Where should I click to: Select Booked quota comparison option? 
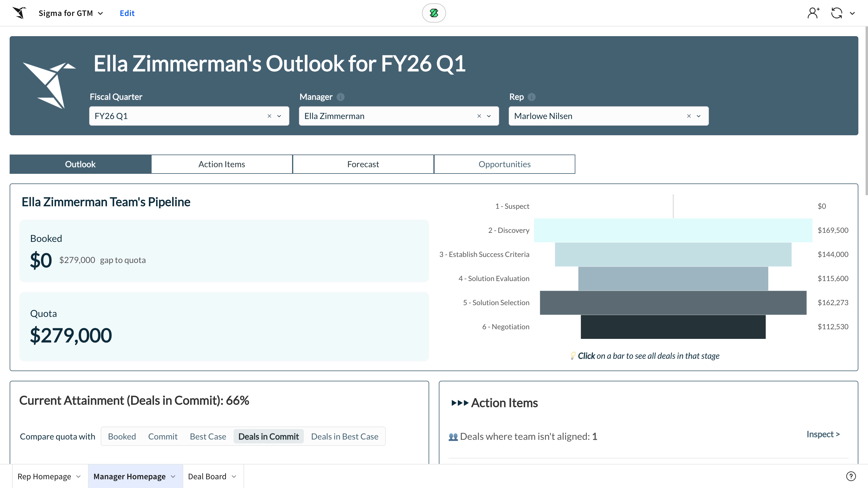point(122,436)
